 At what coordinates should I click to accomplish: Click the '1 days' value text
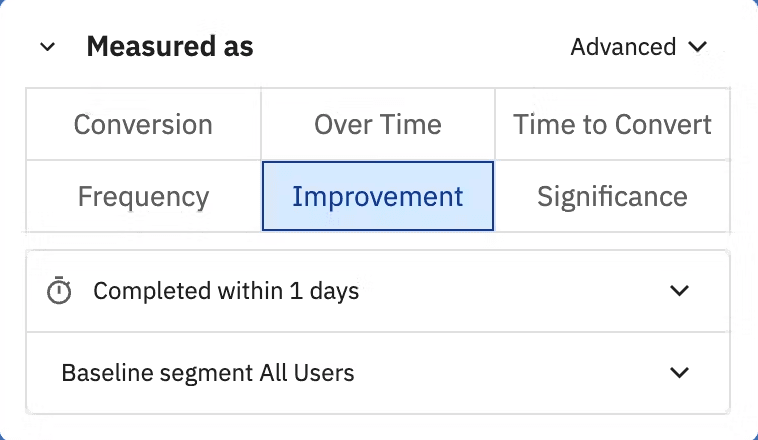pos(324,291)
